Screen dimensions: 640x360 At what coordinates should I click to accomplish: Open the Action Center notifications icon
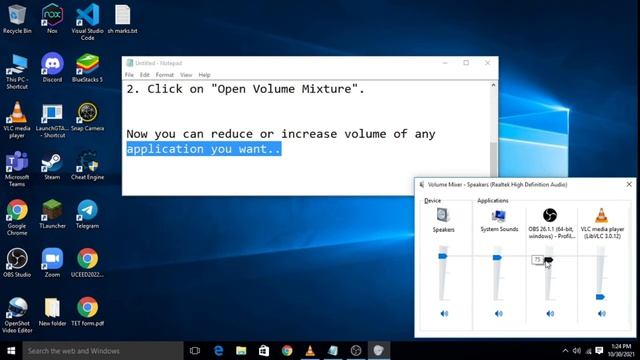click(599, 351)
